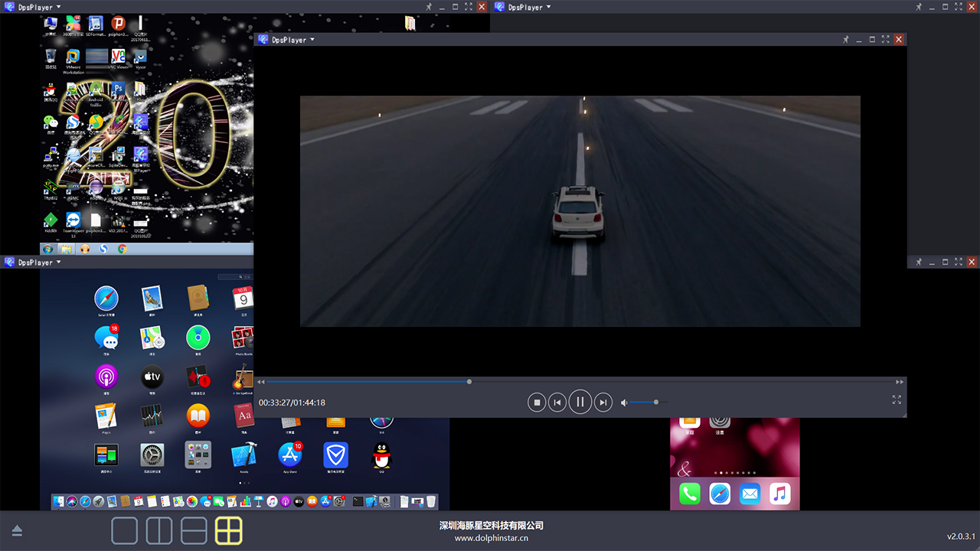Choose the top-bottom split layout
Image resolution: width=980 pixels, height=551 pixels.
click(194, 530)
